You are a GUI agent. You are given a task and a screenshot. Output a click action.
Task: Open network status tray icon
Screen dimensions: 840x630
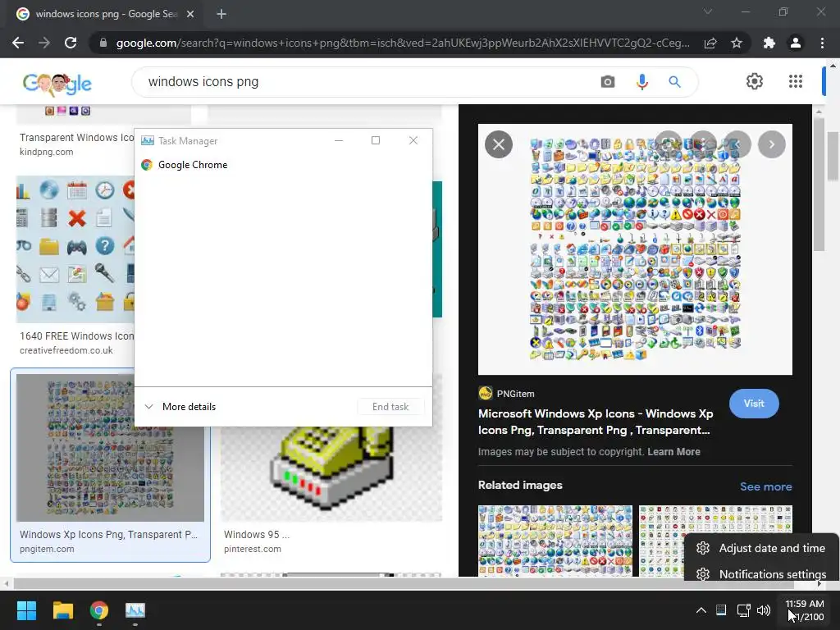click(x=743, y=610)
